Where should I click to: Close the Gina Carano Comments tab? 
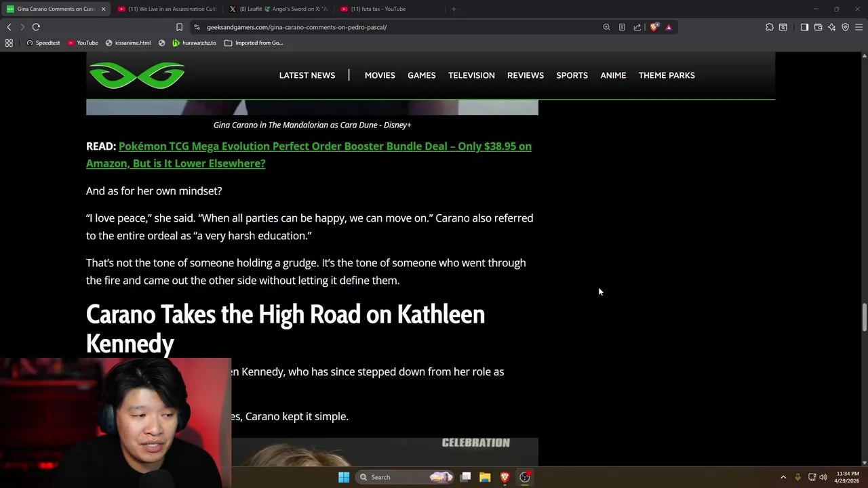[x=103, y=9]
